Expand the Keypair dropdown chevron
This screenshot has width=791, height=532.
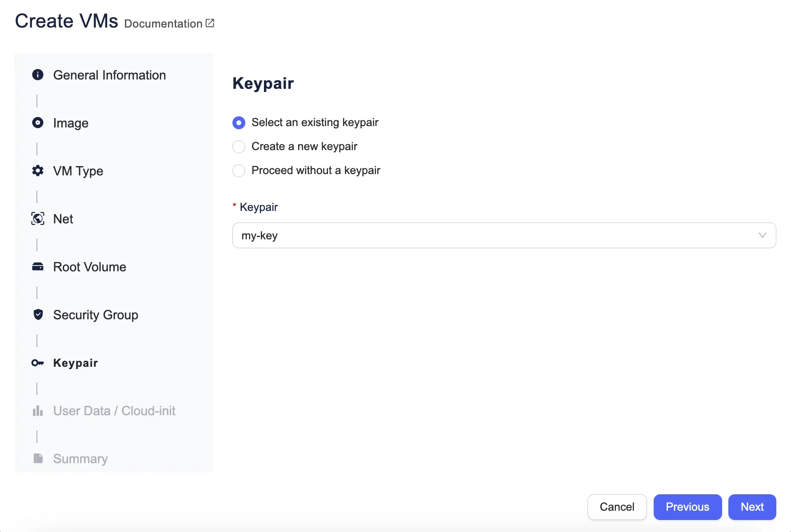[762, 235]
